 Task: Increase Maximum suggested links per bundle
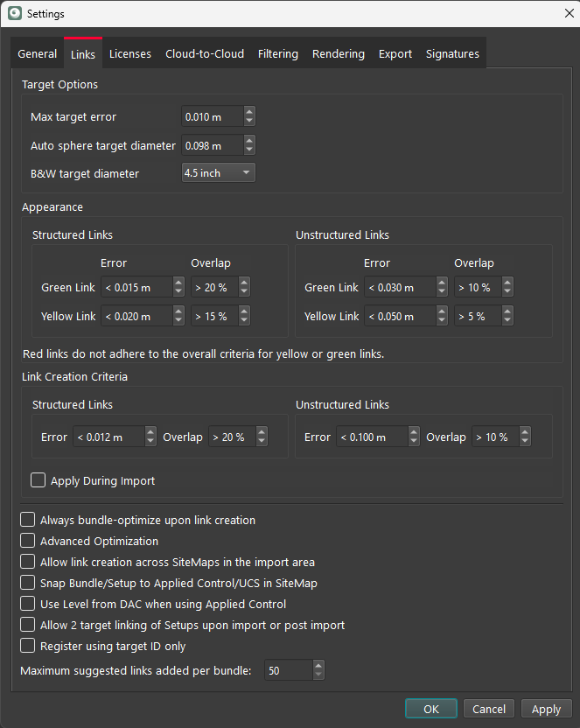tap(318, 666)
